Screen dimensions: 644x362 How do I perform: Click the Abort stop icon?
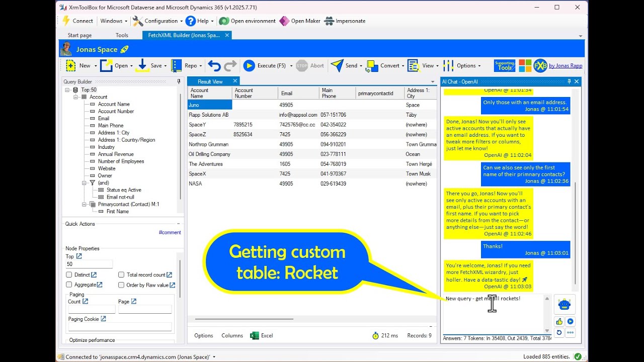pyautogui.click(x=302, y=66)
